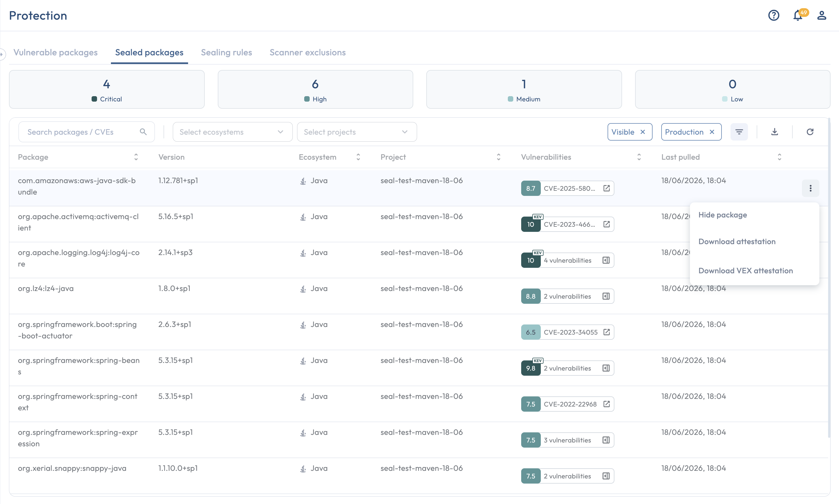Open panel icon in spring-beans row
Screen dimensions: 839x504
[606, 368]
